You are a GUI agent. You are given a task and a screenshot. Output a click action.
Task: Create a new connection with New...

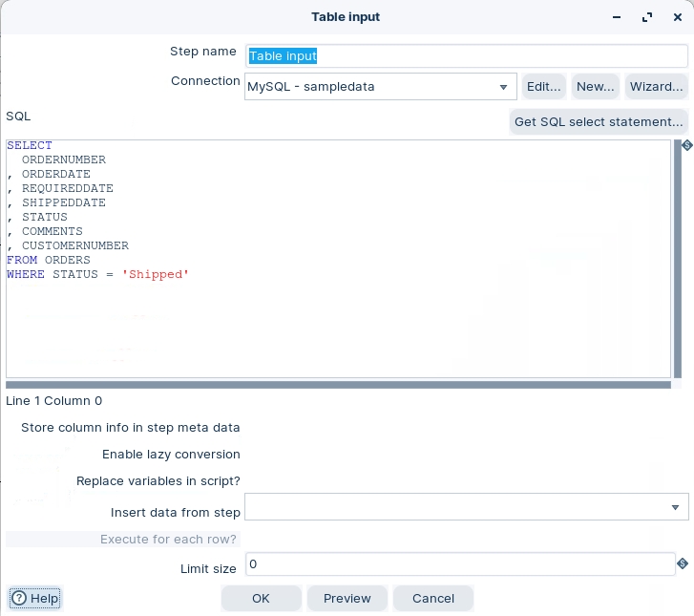(x=596, y=87)
